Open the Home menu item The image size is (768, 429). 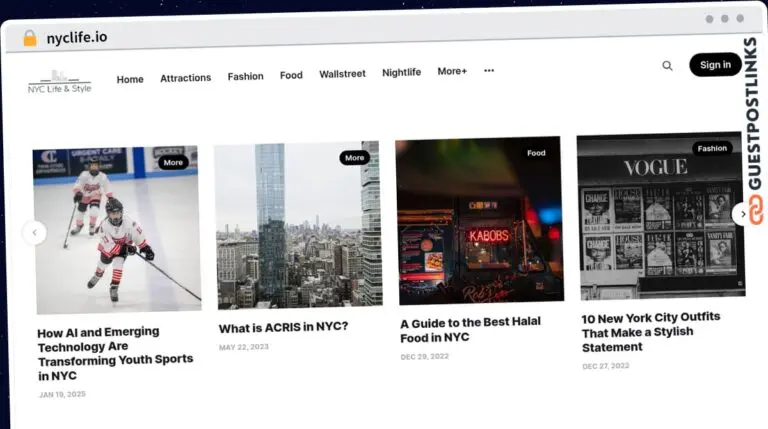130,79
